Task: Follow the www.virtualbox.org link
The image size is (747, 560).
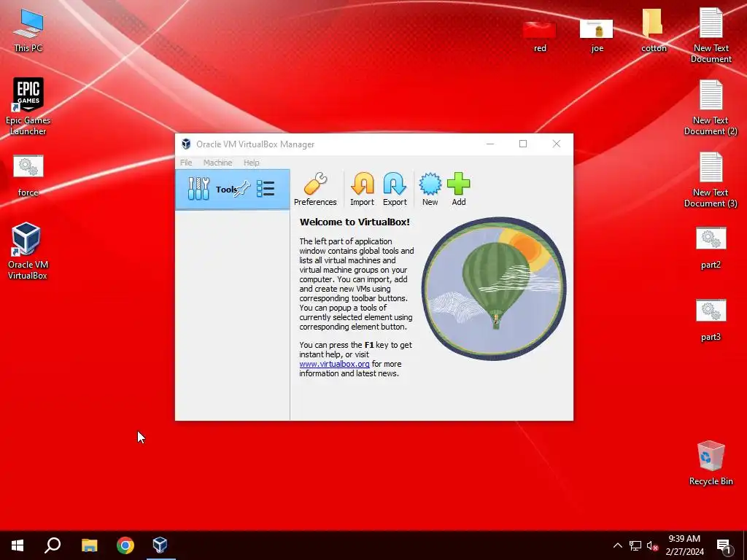Action: point(334,364)
